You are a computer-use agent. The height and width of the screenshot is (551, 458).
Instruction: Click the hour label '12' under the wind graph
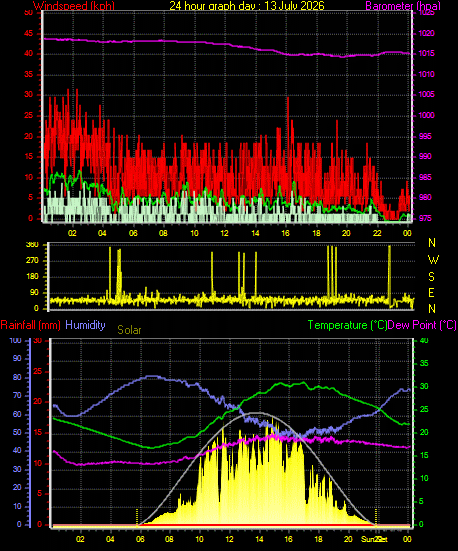click(x=225, y=233)
